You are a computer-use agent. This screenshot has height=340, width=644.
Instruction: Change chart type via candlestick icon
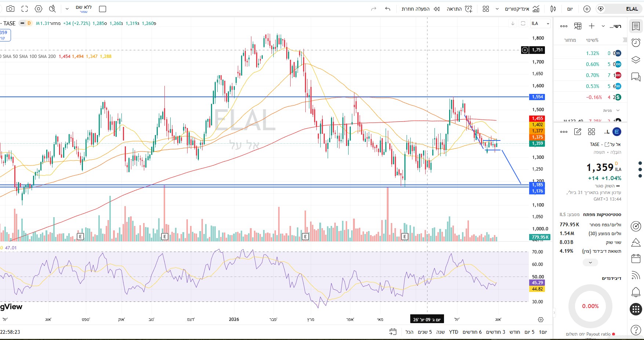[553, 9]
